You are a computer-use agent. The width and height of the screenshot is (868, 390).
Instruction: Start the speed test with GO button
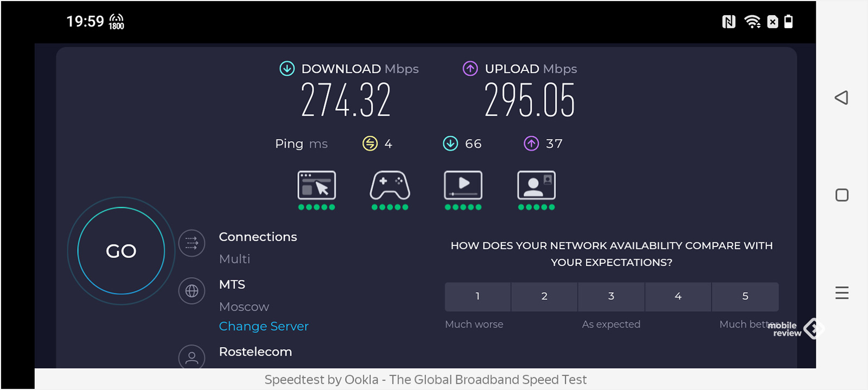click(x=121, y=251)
